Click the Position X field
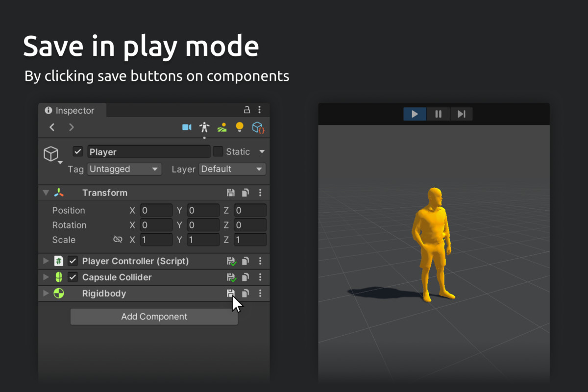This screenshot has height=392, width=588. [156, 211]
